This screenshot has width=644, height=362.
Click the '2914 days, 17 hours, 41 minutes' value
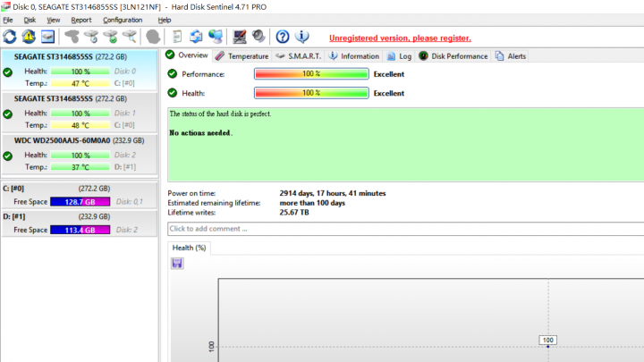pos(333,193)
